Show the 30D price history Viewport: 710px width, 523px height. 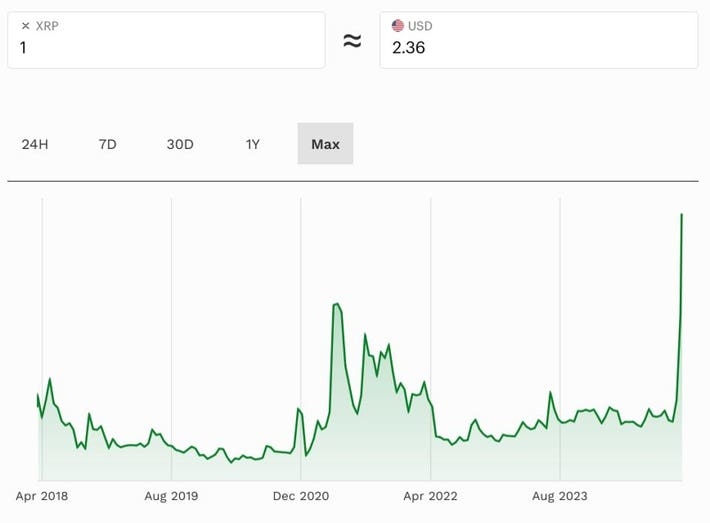180,144
